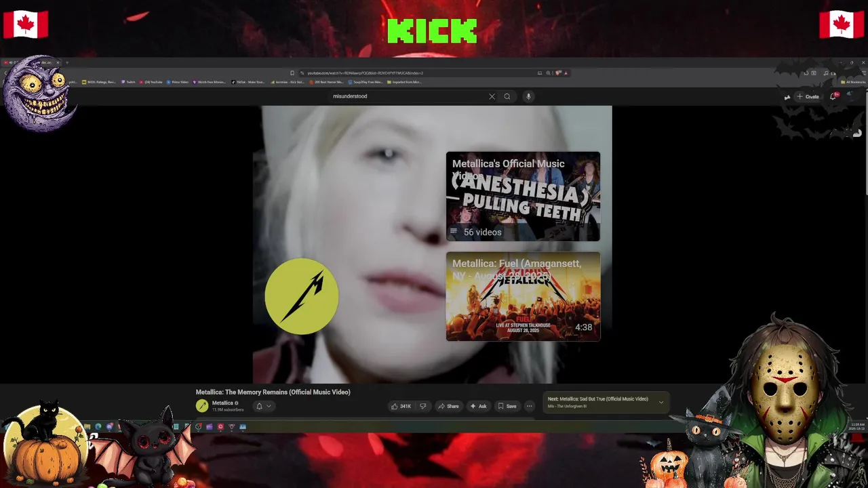The image size is (868, 488).
Task: Click the 'Mix - The Unforgiven III' subtitle
Action: point(568,406)
